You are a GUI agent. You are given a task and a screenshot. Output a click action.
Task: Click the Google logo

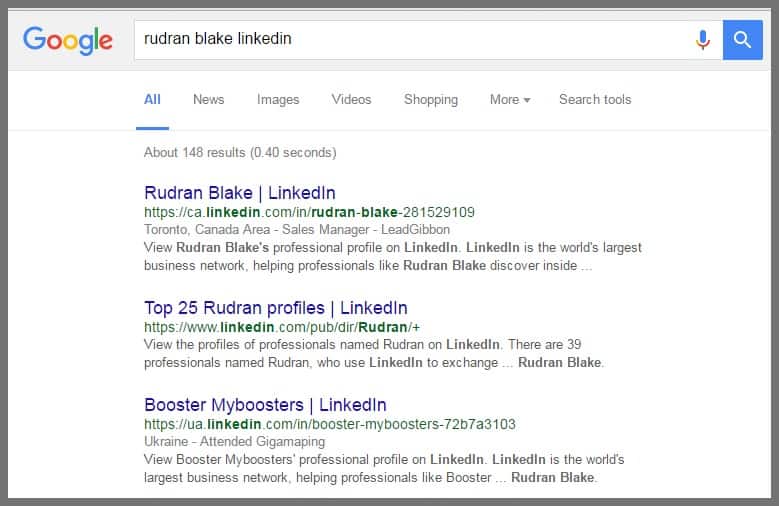68,40
